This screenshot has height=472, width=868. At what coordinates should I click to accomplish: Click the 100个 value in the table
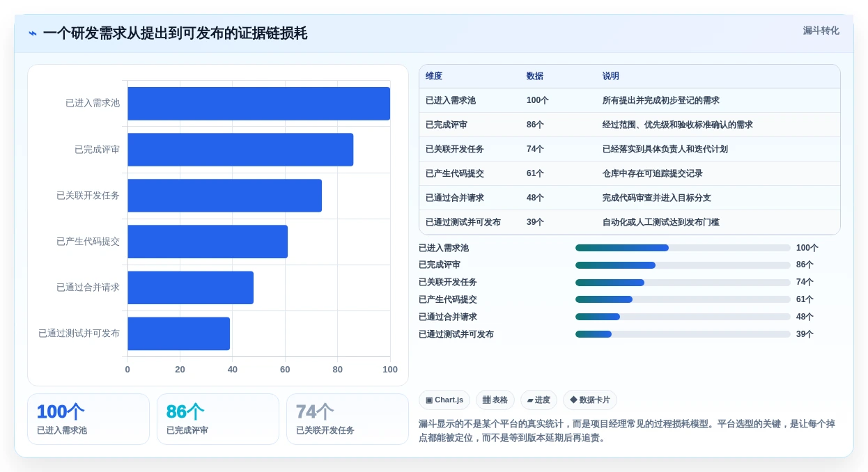tap(538, 100)
